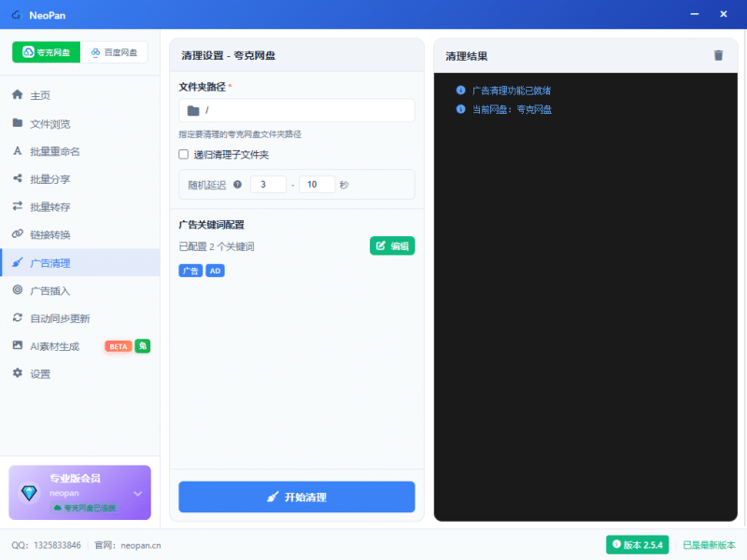Open 链接转换 tool
Viewport: 747px width, 560px height.
point(49,234)
